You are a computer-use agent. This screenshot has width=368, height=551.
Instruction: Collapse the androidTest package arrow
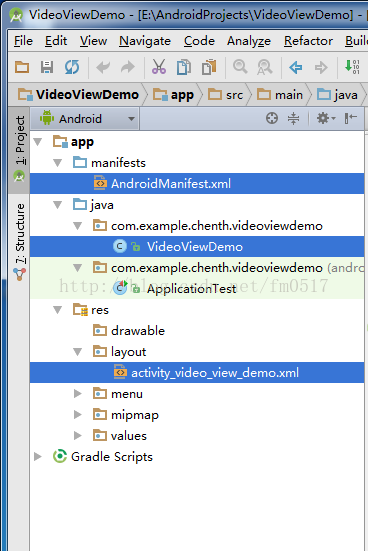78,268
